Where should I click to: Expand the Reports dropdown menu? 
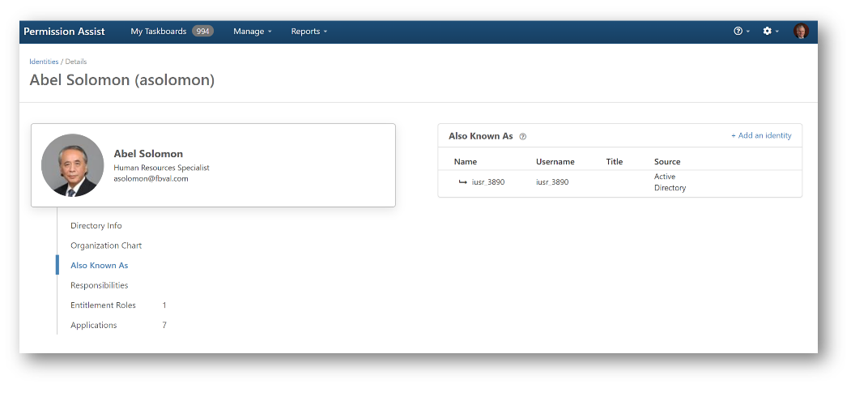(x=308, y=32)
